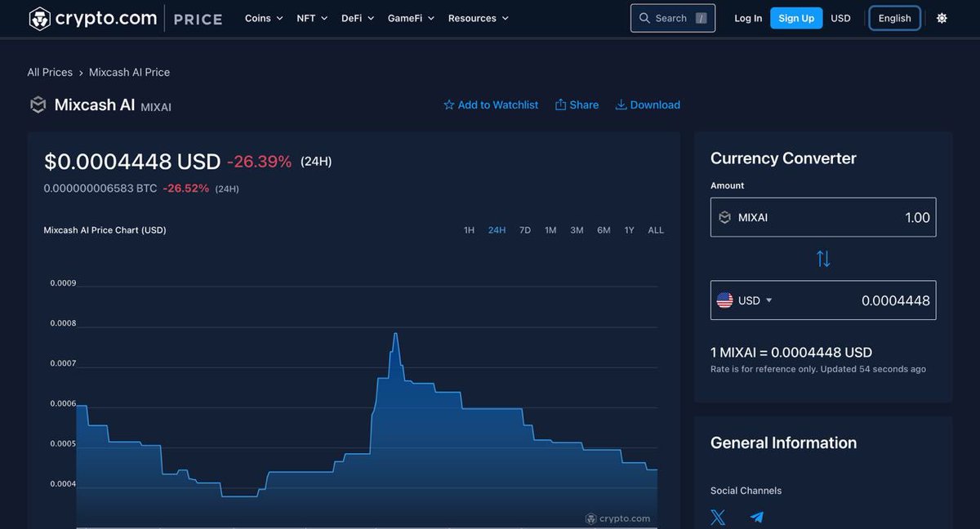
Task: Click the rate reference note text
Action: pos(818,369)
